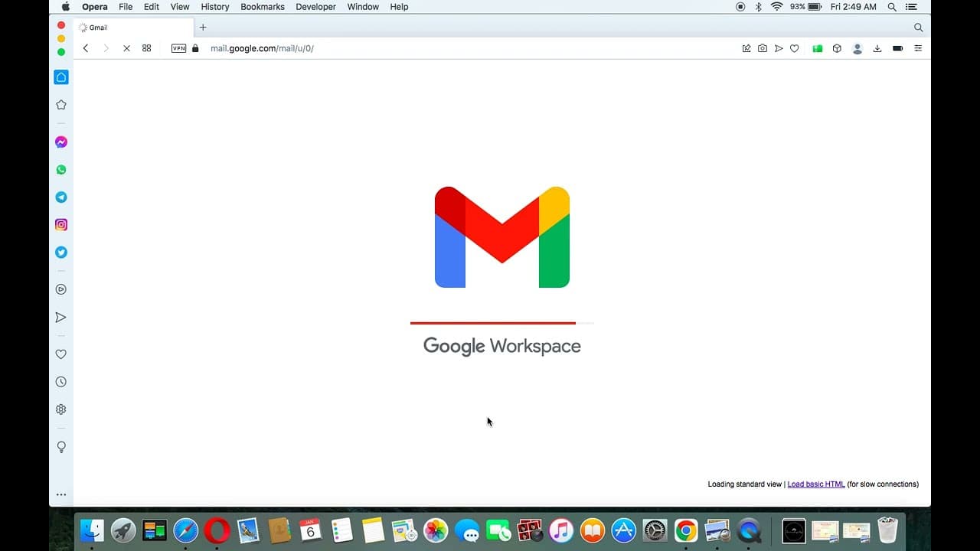Open the Speed Dial grid button
Screen dimensions: 980x551
[x=147, y=48]
